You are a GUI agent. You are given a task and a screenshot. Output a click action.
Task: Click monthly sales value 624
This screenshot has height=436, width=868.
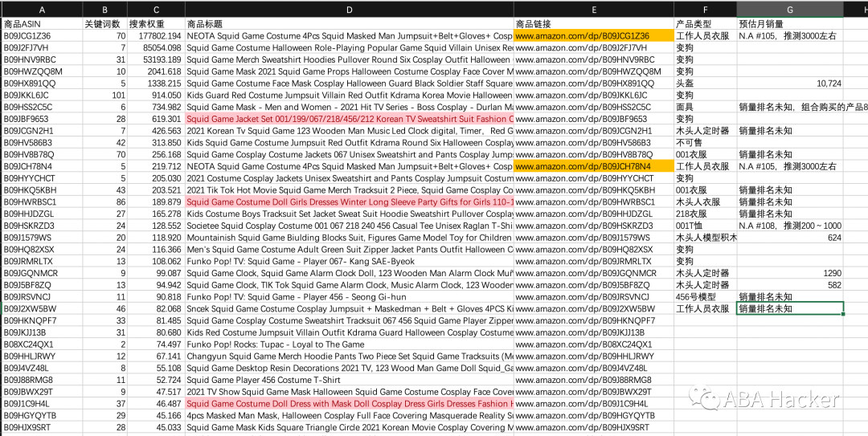point(790,238)
